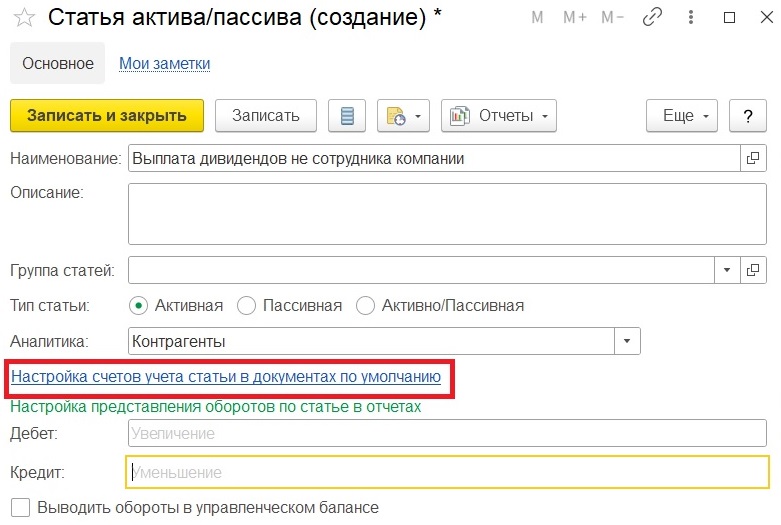Screen dimensions: 781x525
Task: Open the Отчеты dropdown menu
Action: point(499,116)
